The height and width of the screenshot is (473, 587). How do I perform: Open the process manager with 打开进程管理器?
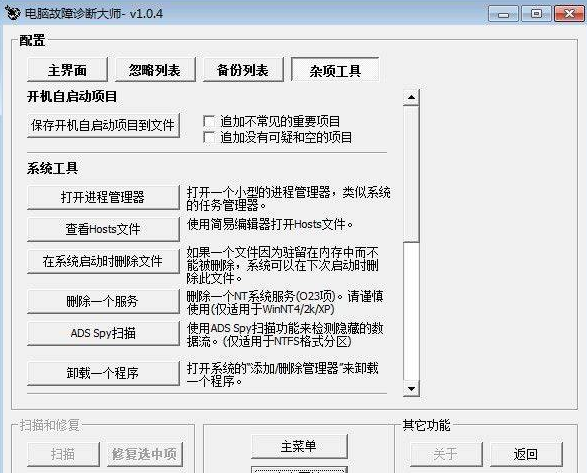point(103,197)
